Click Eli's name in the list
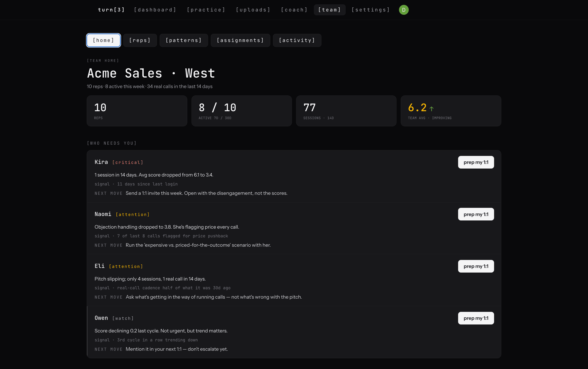Screen dimensions: 588x369 (x=100, y=266)
